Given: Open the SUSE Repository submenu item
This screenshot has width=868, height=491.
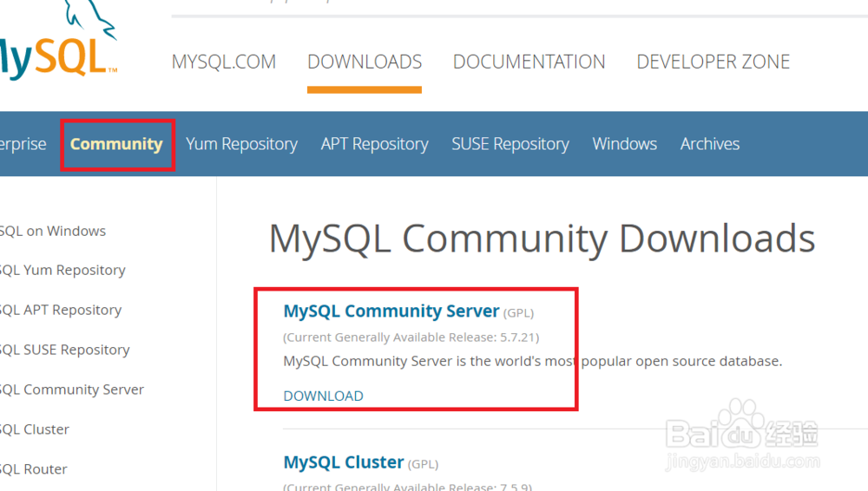Looking at the screenshot, I should click(x=510, y=145).
